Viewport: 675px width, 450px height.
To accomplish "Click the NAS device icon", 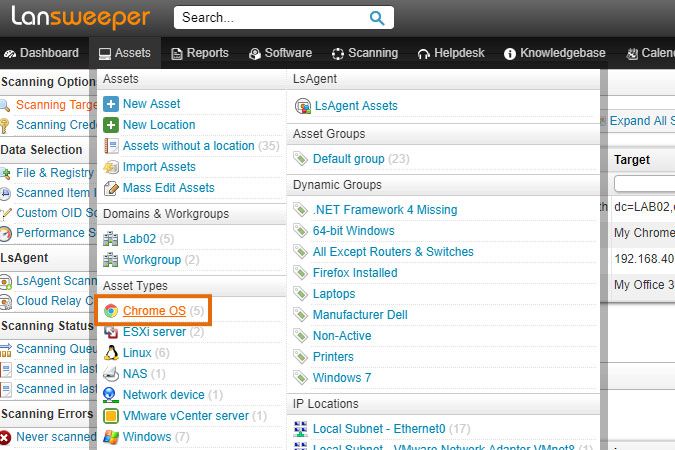I will [111, 374].
